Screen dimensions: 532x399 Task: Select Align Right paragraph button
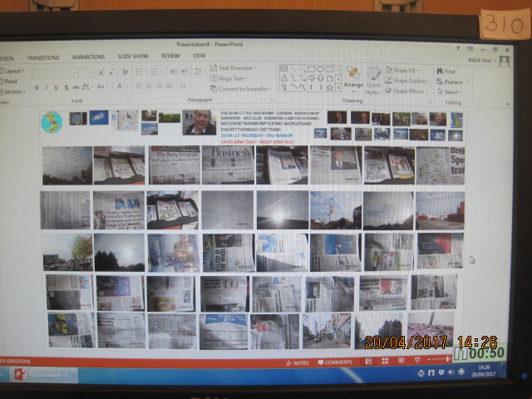point(159,86)
